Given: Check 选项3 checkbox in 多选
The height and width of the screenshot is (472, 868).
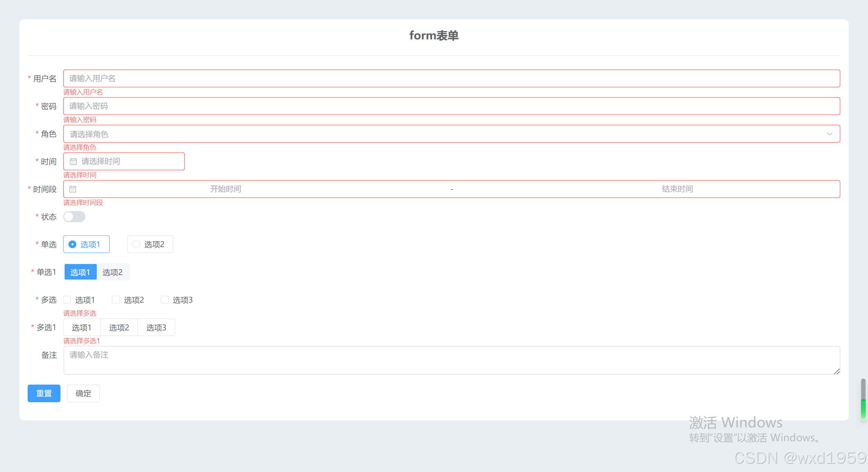Looking at the screenshot, I should coord(165,300).
